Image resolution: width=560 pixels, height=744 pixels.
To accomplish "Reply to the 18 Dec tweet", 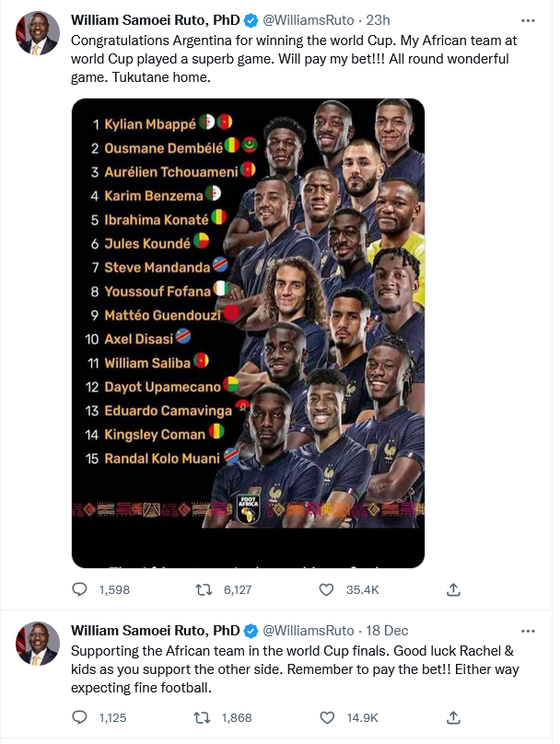I will click(x=79, y=717).
